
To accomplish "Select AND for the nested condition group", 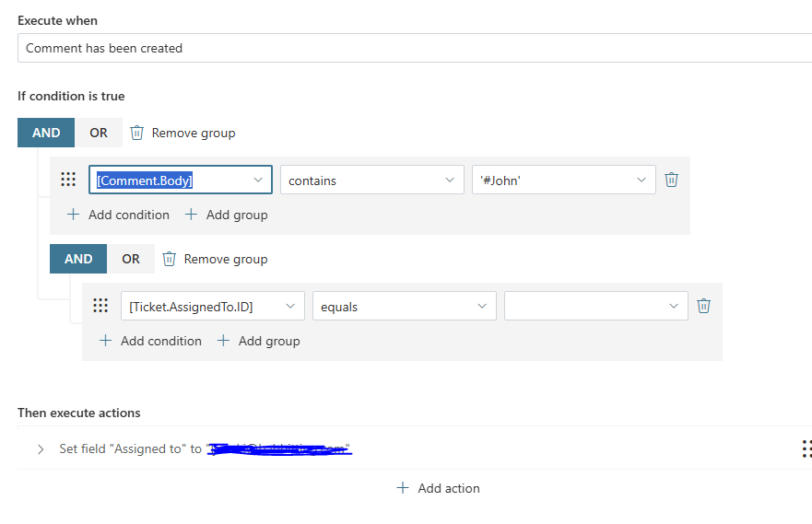I will [78, 259].
